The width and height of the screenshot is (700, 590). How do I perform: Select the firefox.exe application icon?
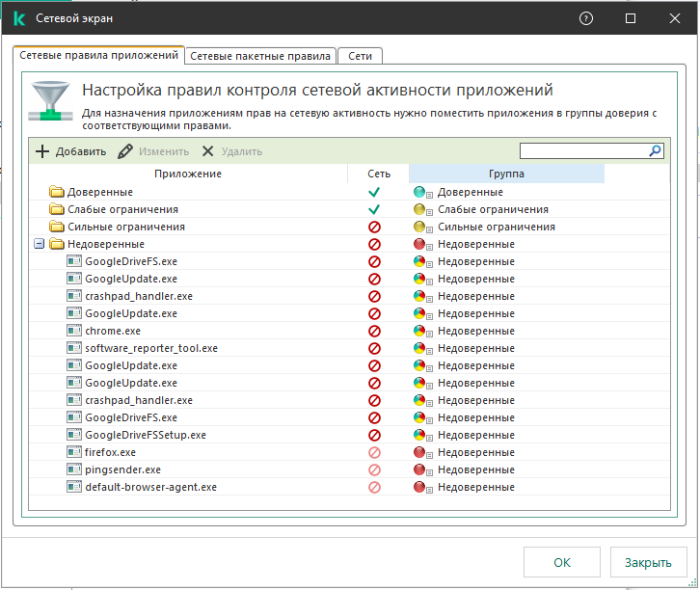(x=73, y=452)
